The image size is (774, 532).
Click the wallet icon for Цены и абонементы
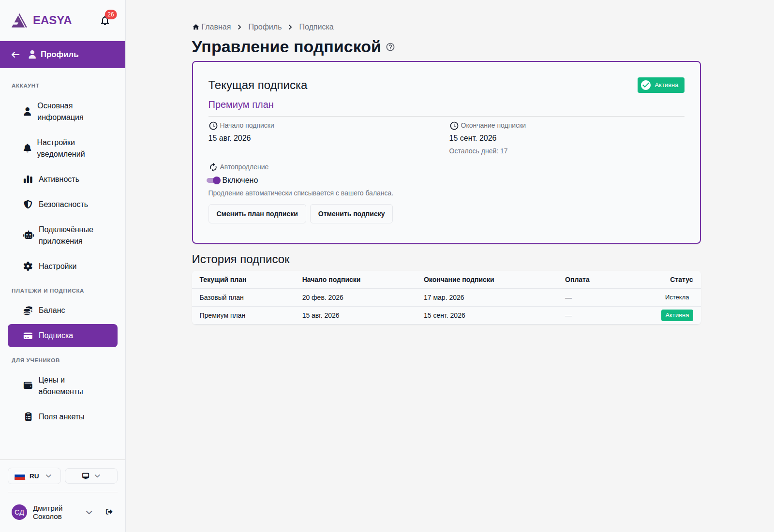pos(28,385)
